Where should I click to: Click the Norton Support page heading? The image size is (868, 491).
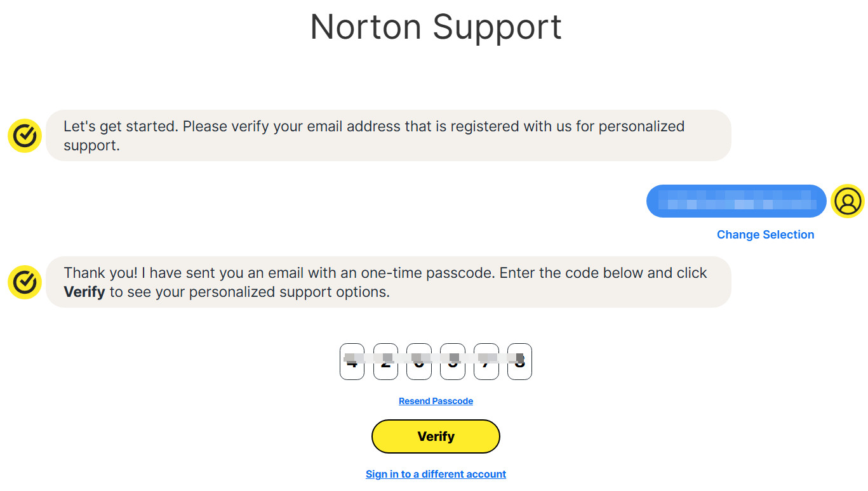pos(436,27)
